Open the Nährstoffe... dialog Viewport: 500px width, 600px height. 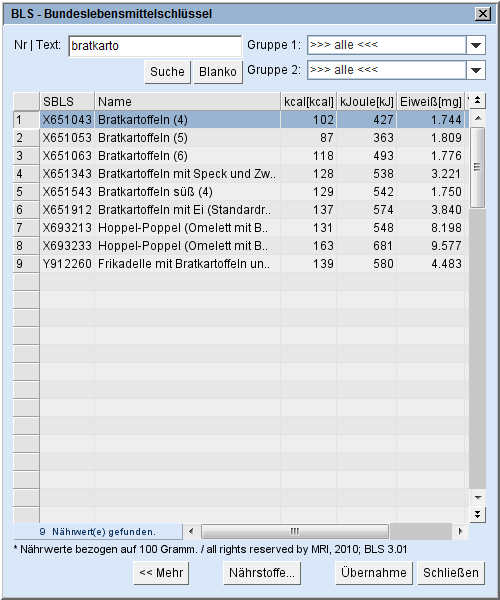pyautogui.click(x=262, y=573)
